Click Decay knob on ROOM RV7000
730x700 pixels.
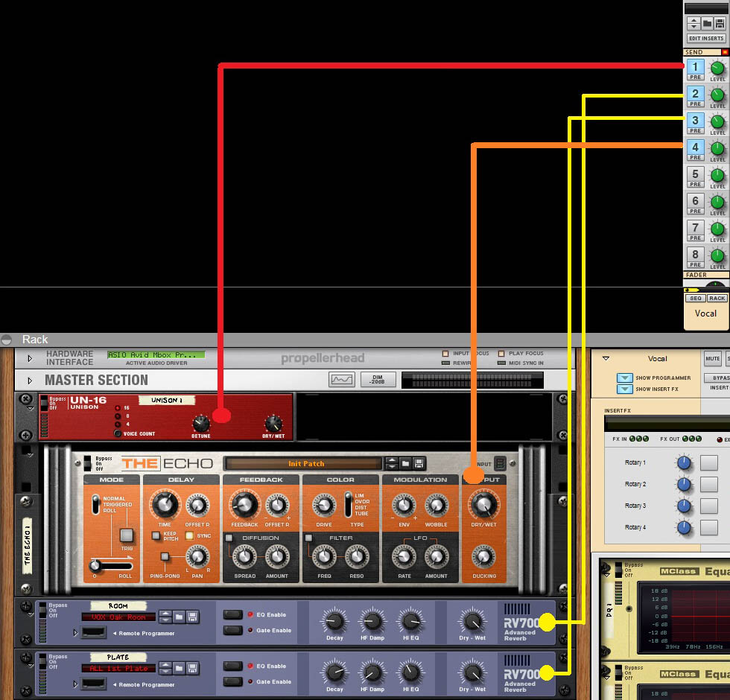(334, 621)
